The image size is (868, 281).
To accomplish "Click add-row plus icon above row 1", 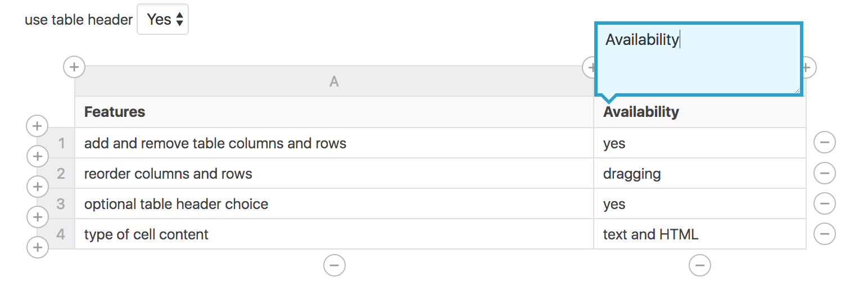I will point(37,126).
